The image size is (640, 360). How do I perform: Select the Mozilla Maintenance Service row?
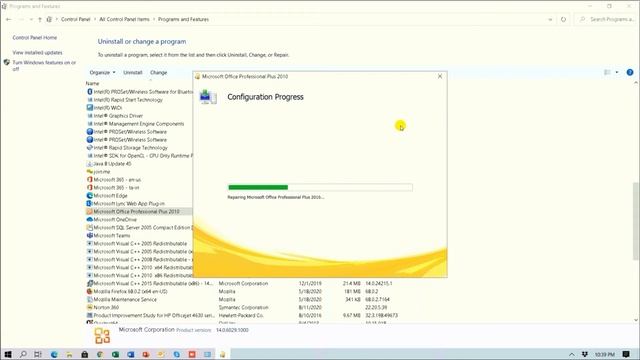pos(125,300)
